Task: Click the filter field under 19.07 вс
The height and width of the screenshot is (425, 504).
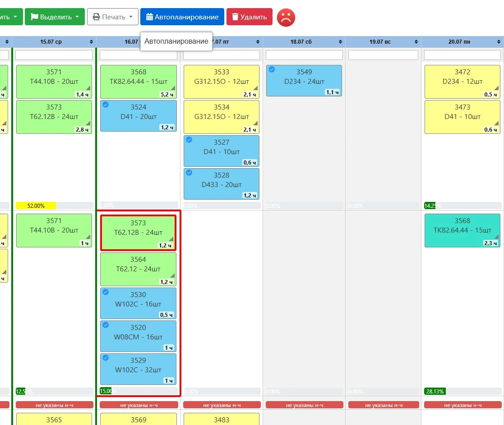Action: click(x=383, y=55)
